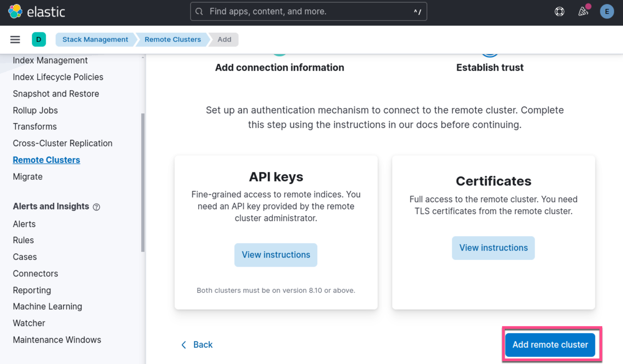
Task: Go Back to the previous step
Action: pos(197,344)
